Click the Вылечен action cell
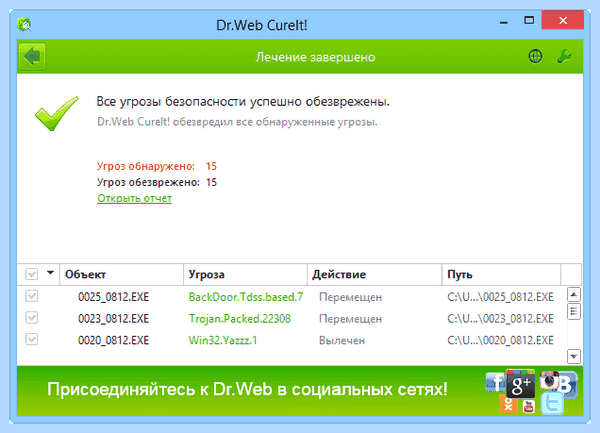The width and height of the screenshot is (600, 433). [x=342, y=340]
